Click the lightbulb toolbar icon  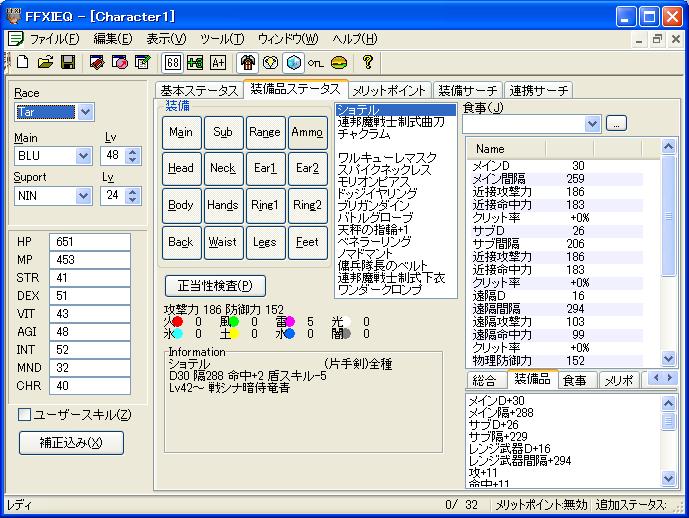click(x=270, y=63)
